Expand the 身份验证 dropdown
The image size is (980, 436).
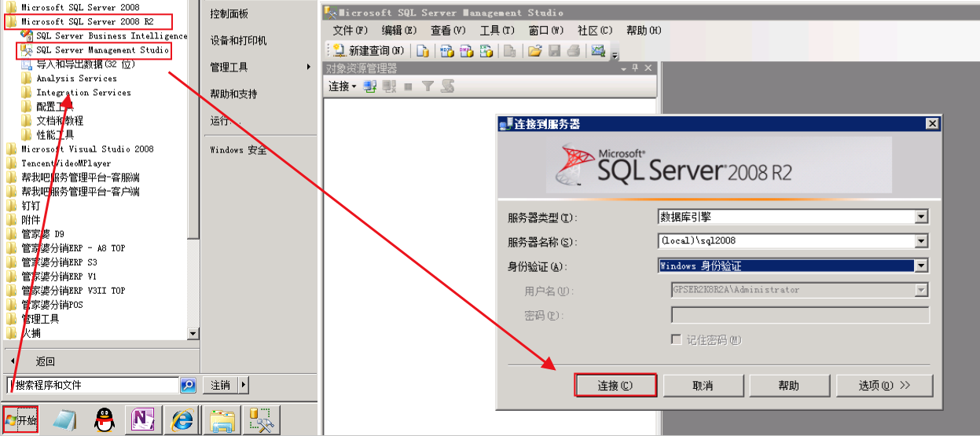[x=921, y=266]
